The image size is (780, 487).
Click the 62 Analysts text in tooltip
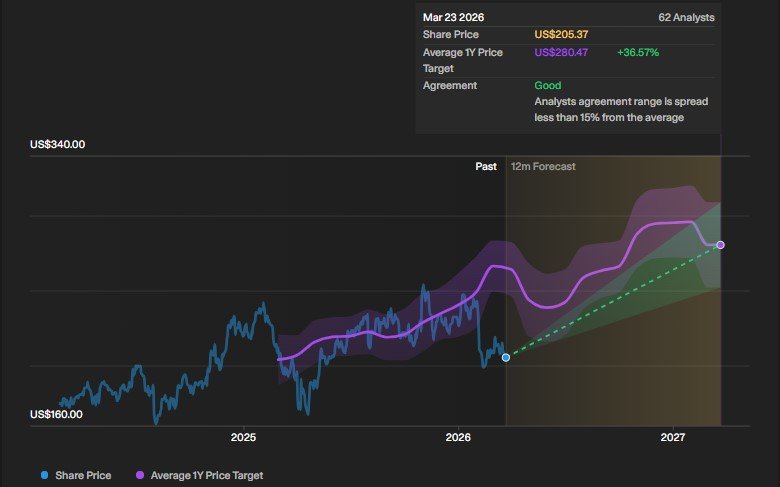point(687,18)
